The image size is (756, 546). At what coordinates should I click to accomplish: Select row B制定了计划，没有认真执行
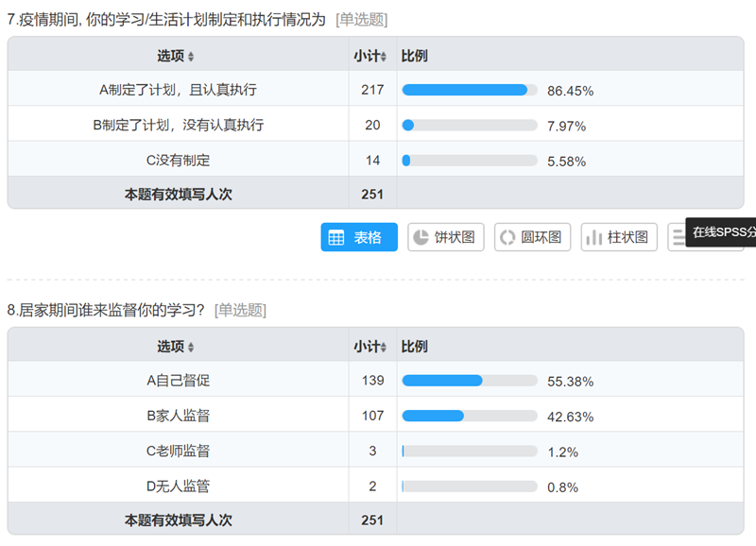[178, 125]
